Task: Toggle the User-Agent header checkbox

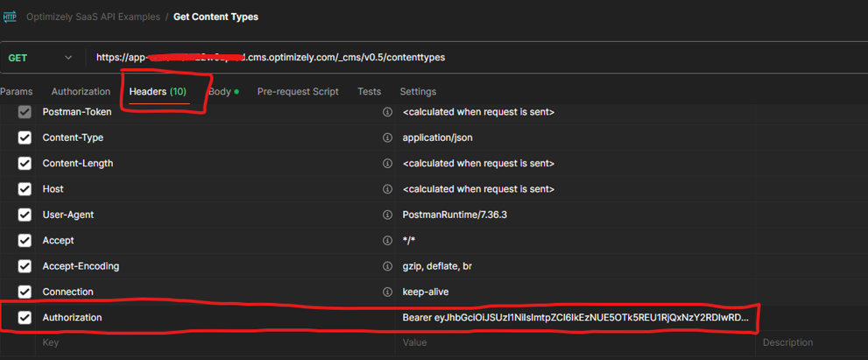Action: [25, 215]
